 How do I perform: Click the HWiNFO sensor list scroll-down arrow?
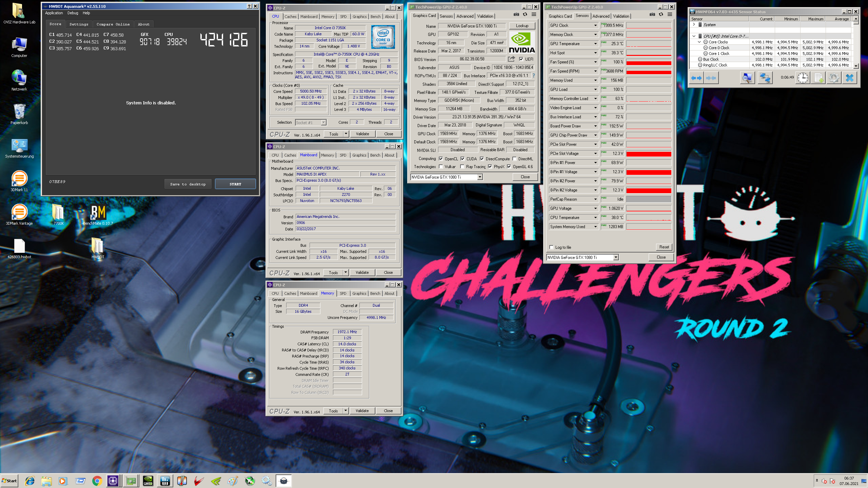point(856,66)
